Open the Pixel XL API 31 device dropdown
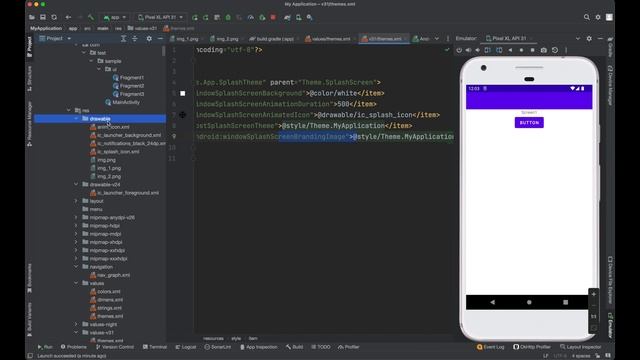The image size is (640, 360). tap(160, 18)
